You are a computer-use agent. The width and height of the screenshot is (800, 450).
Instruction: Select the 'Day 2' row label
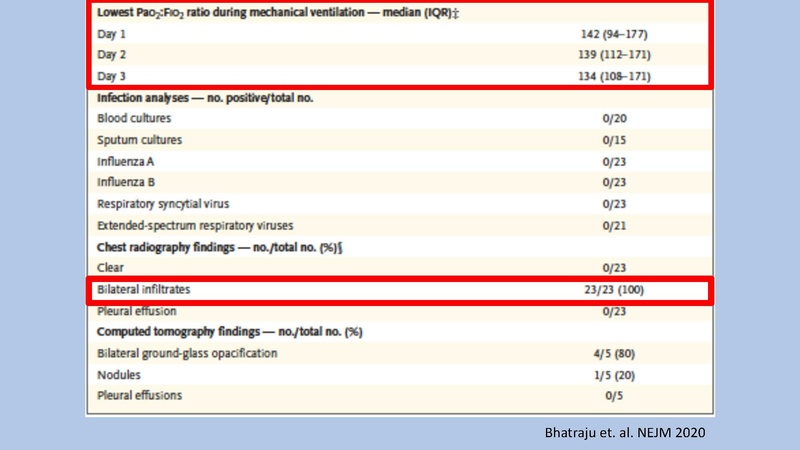coord(111,55)
